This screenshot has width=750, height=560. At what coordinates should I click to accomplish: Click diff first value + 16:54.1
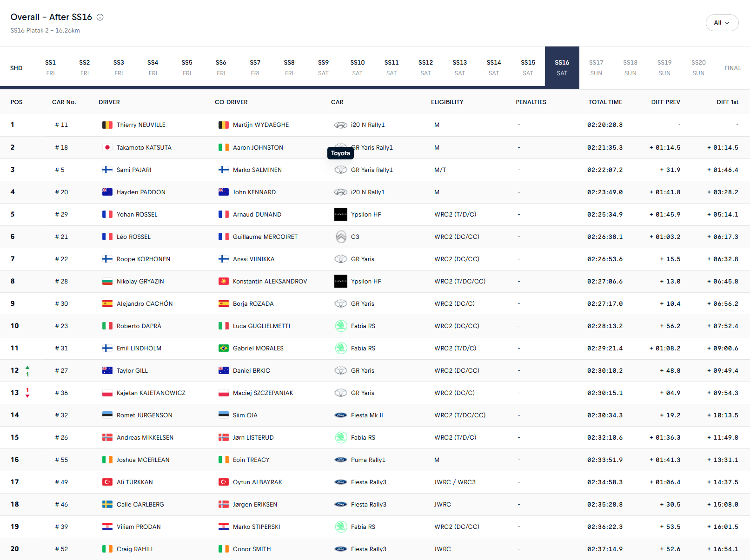coord(723,549)
